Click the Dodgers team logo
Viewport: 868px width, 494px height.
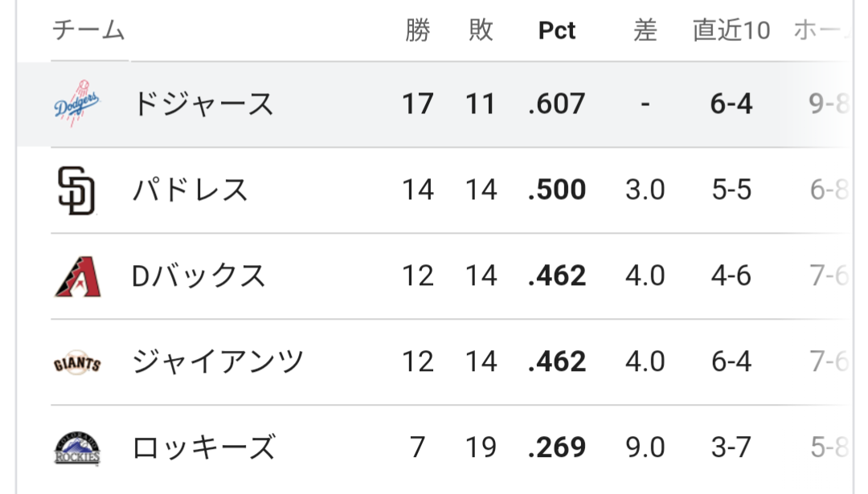click(x=77, y=104)
